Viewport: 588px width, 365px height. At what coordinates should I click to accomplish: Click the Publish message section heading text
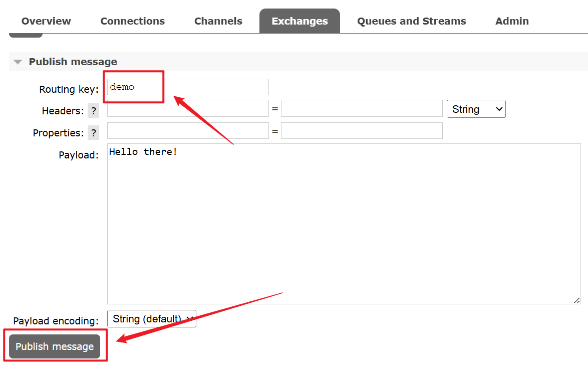[73, 62]
